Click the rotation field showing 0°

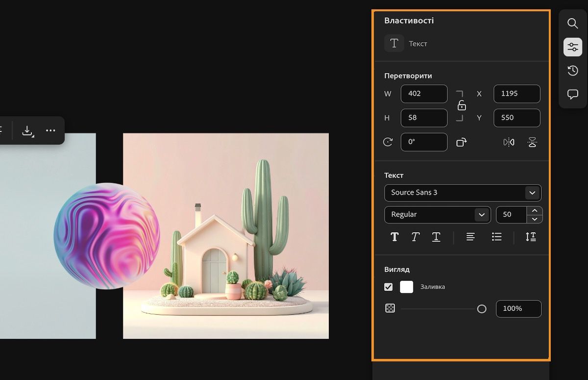click(424, 142)
